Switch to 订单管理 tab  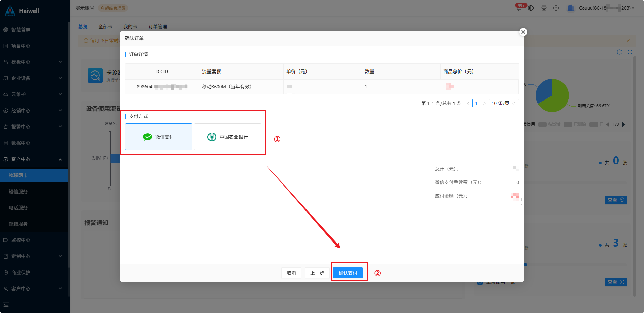pos(158,27)
